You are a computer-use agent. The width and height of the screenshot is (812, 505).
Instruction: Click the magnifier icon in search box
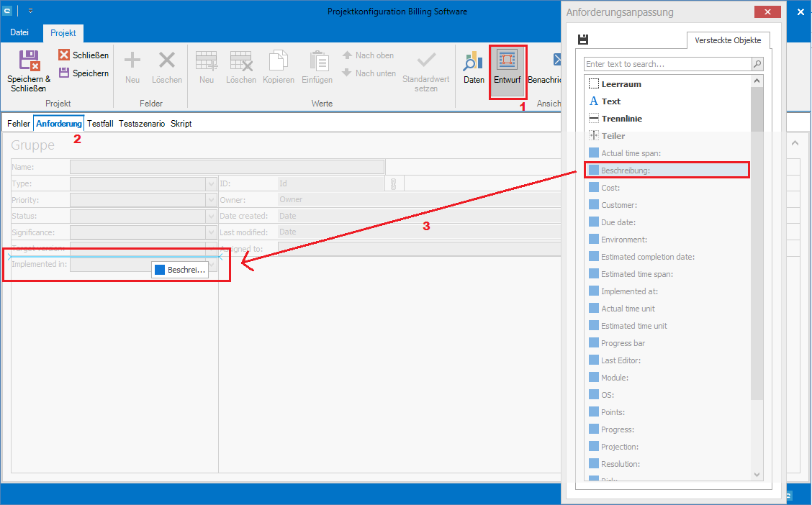757,64
